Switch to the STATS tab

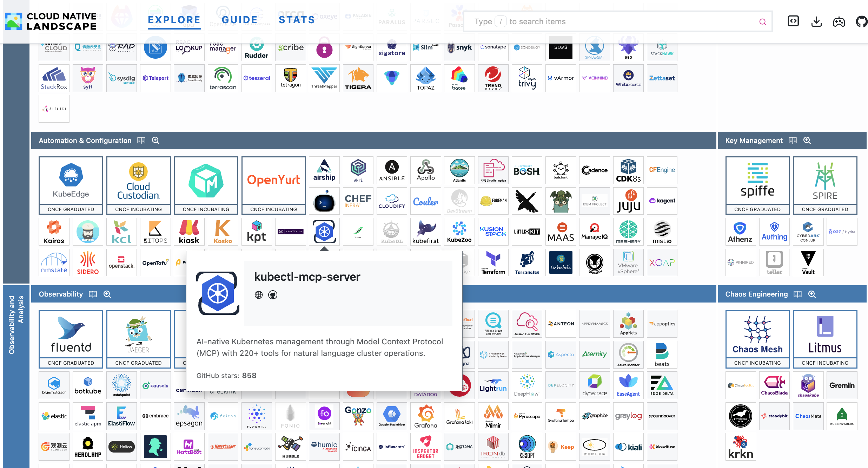point(297,20)
